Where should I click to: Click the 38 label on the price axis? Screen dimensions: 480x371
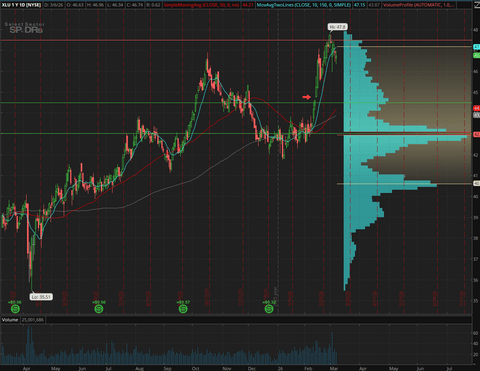click(x=476, y=238)
